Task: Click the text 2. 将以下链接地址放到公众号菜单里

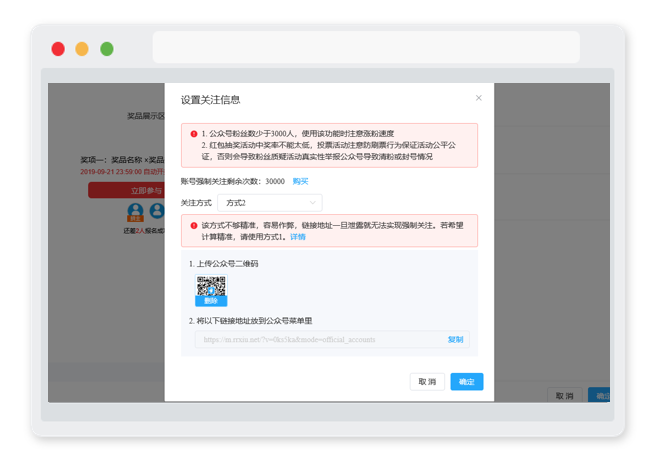Action: tap(250, 321)
